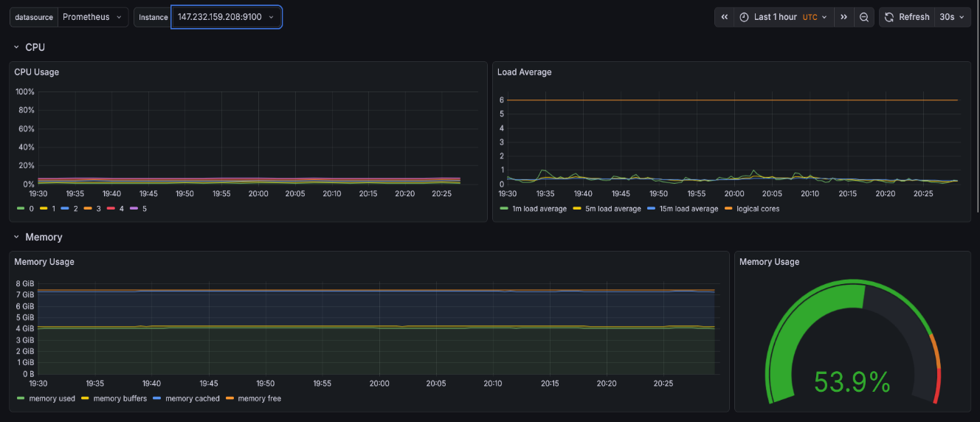Open the Instance selector dropdown
Image resolution: width=980 pixels, height=422 pixels.
click(226, 17)
